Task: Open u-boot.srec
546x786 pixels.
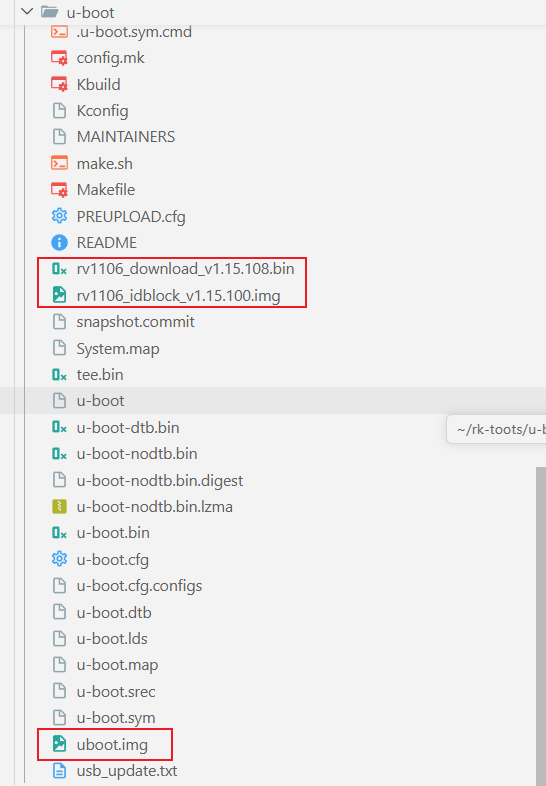Action: [x=116, y=691]
